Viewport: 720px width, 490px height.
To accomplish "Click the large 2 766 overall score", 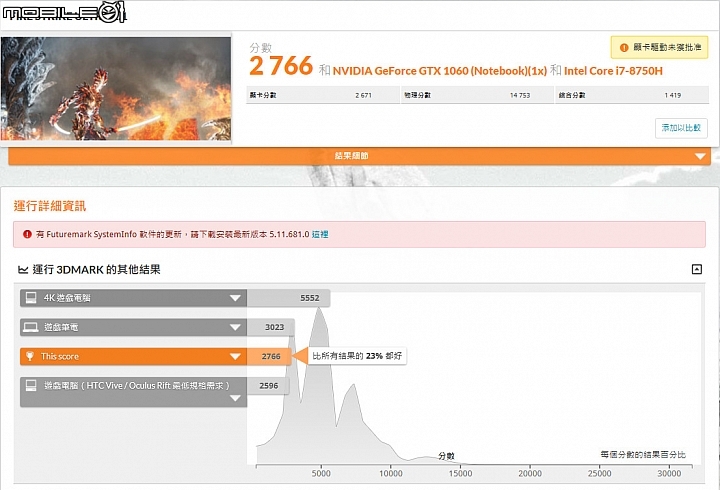I will pos(281,66).
